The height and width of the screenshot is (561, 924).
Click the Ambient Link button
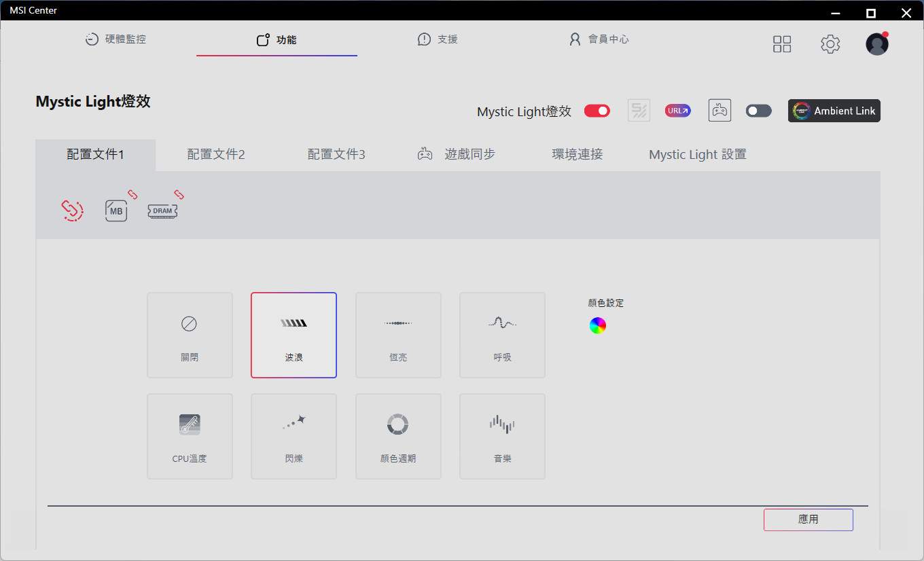pyautogui.click(x=834, y=111)
